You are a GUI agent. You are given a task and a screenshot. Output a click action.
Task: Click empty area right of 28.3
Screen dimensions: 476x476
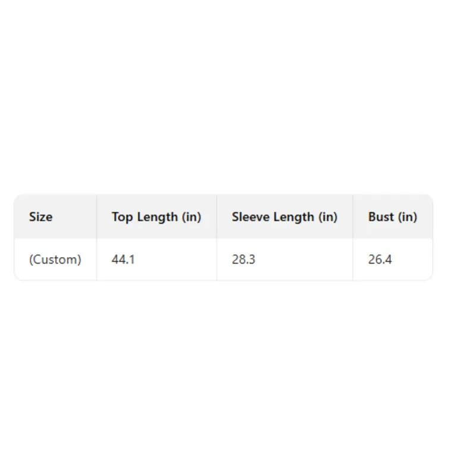(303, 259)
